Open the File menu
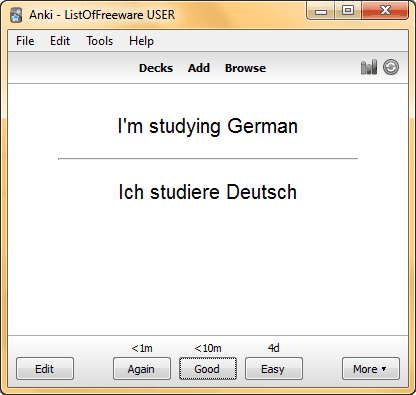This screenshot has height=395, width=416. point(25,41)
